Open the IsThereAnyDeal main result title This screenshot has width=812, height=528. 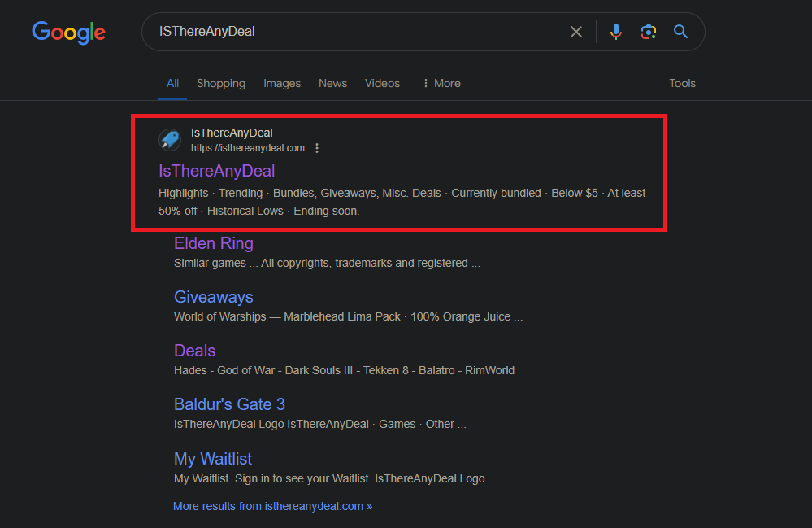[216, 171]
